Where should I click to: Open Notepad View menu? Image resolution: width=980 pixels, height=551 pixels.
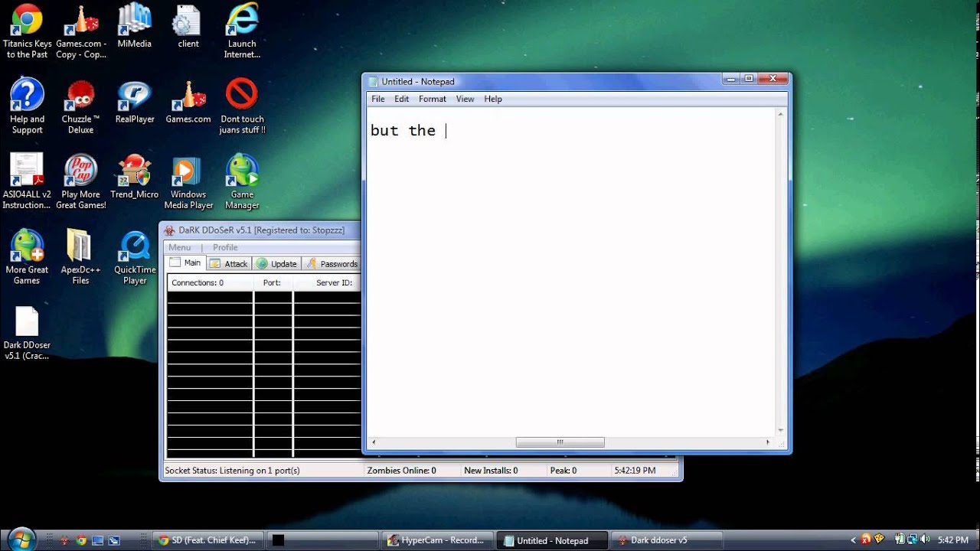[x=465, y=99]
